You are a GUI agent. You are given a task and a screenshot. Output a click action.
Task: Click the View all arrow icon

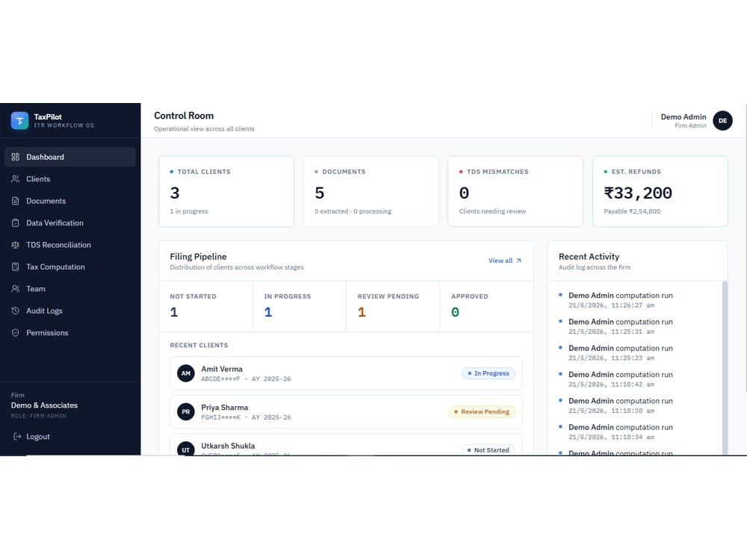click(519, 261)
